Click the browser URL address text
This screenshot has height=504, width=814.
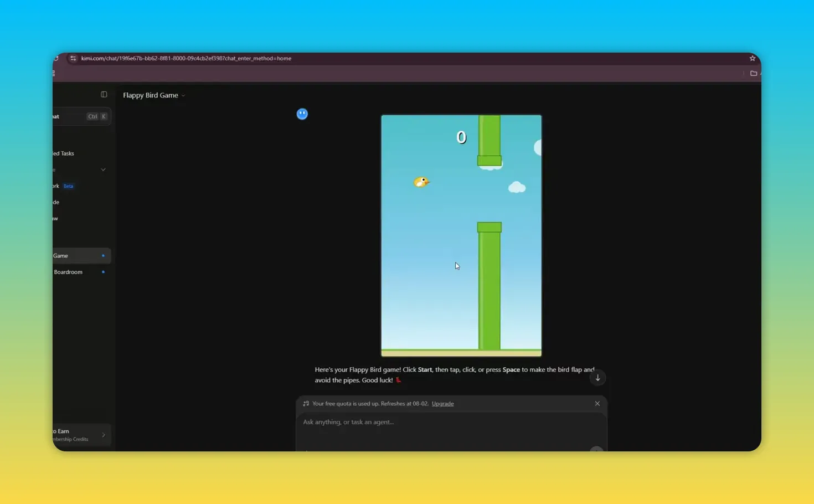(x=186, y=58)
